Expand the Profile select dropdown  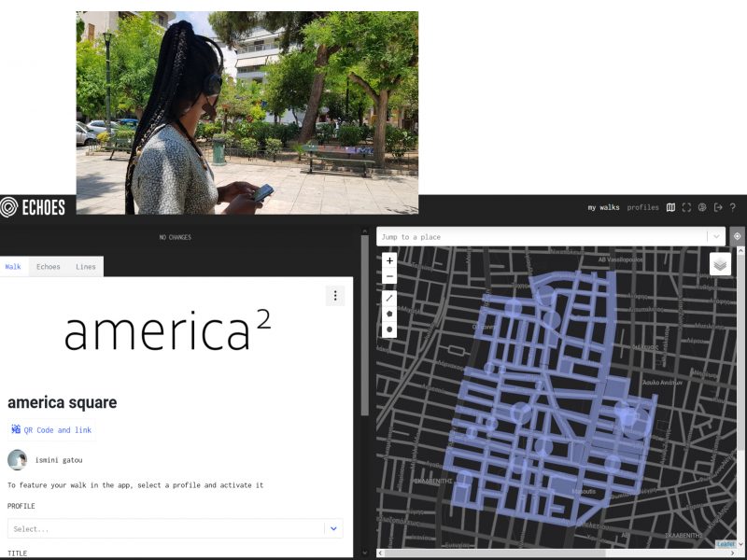click(x=333, y=529)
